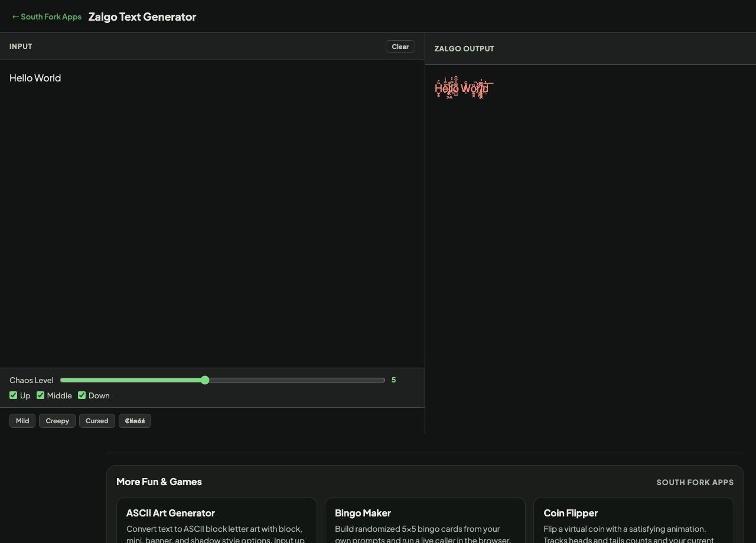The height and width of the screenshot is (543, 756).
Task: Open the Bingo Maker card
Action: 425,520
